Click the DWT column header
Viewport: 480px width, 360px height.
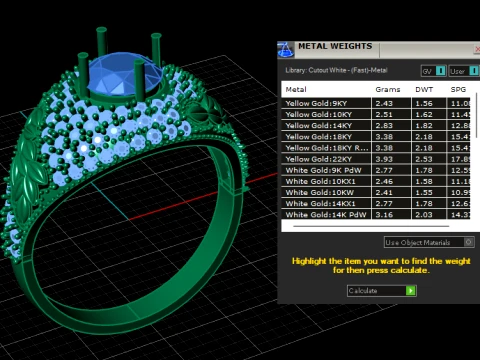coord(424,89)
